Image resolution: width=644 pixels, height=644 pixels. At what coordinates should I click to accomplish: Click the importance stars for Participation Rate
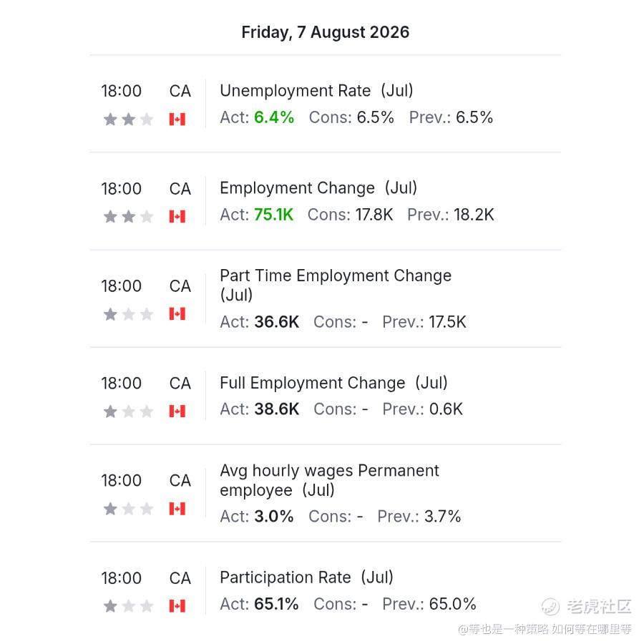click(128, 606)
